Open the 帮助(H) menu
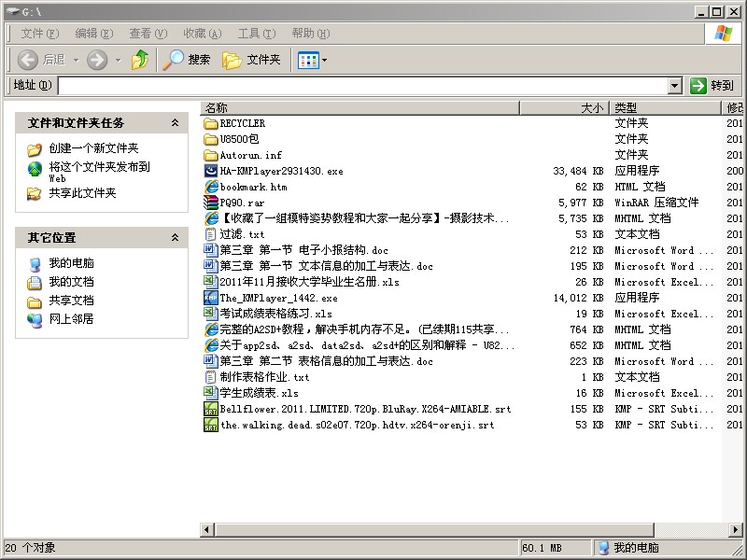This screenshot has height=560, width=747. click(x=311, y=34)
